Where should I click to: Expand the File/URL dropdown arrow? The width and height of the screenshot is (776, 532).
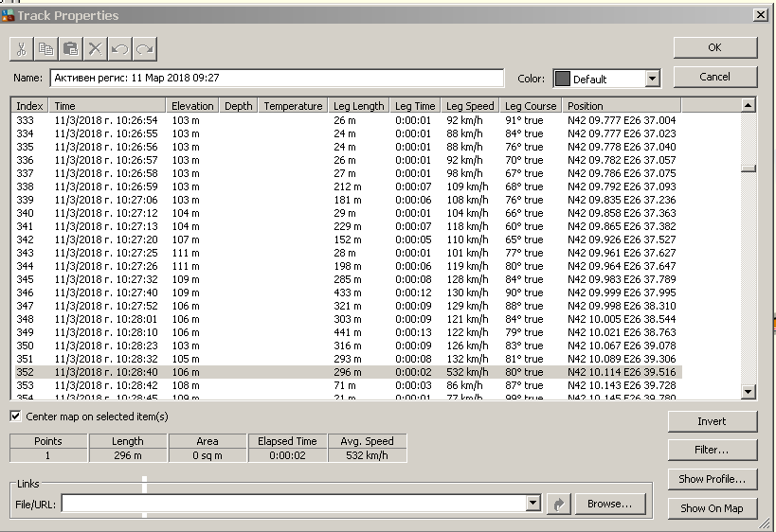click(534, 505)
